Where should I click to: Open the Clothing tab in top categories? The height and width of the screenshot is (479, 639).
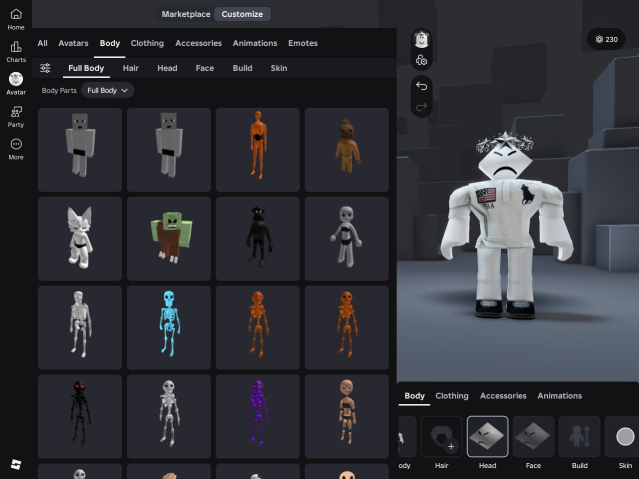[147, 43]
